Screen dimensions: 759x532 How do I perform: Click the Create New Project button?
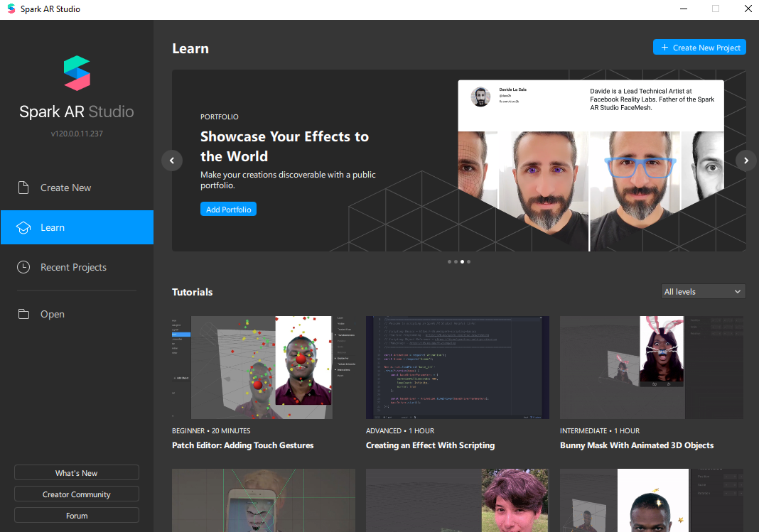tap(699, 48)
